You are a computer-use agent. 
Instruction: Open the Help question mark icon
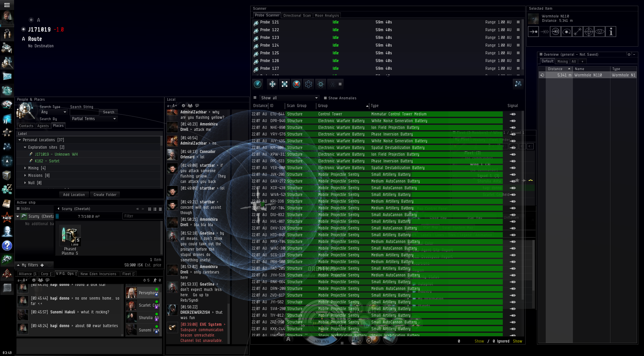7,246
